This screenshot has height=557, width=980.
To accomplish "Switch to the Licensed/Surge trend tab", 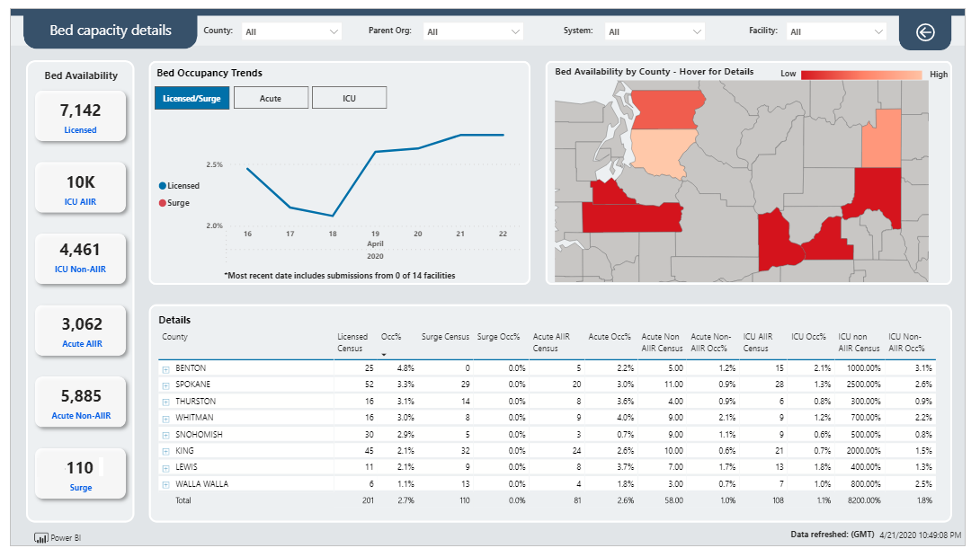I will 192,98.
